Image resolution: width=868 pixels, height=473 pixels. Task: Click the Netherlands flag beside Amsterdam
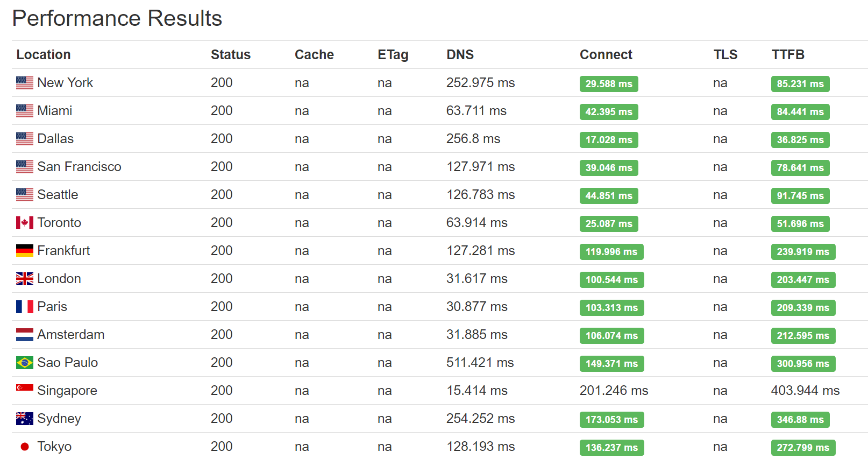[25, 335]
